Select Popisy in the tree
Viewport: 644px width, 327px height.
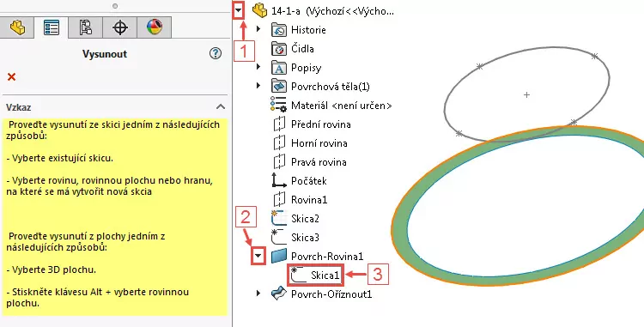[x=306, y=68]
